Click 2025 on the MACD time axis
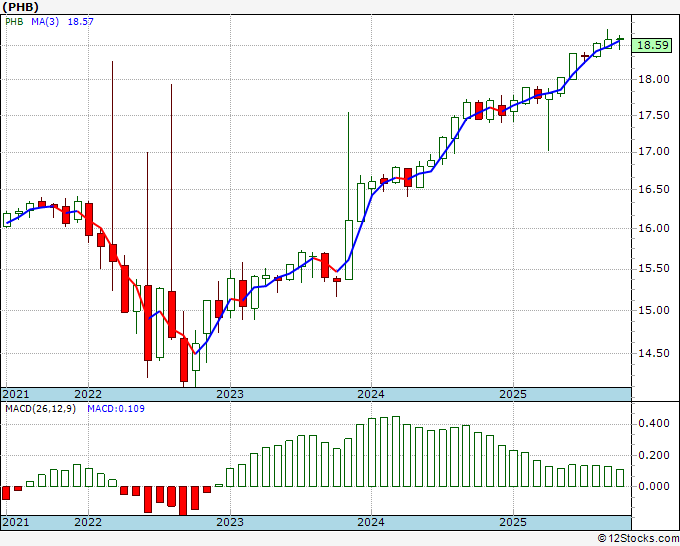680x546 pixels. [513, 522]
